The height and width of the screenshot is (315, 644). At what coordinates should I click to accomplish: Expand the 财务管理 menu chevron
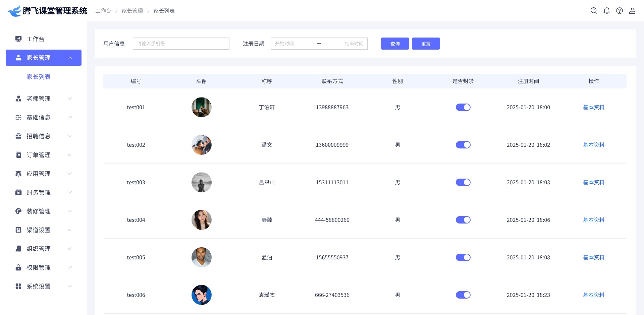70,192
